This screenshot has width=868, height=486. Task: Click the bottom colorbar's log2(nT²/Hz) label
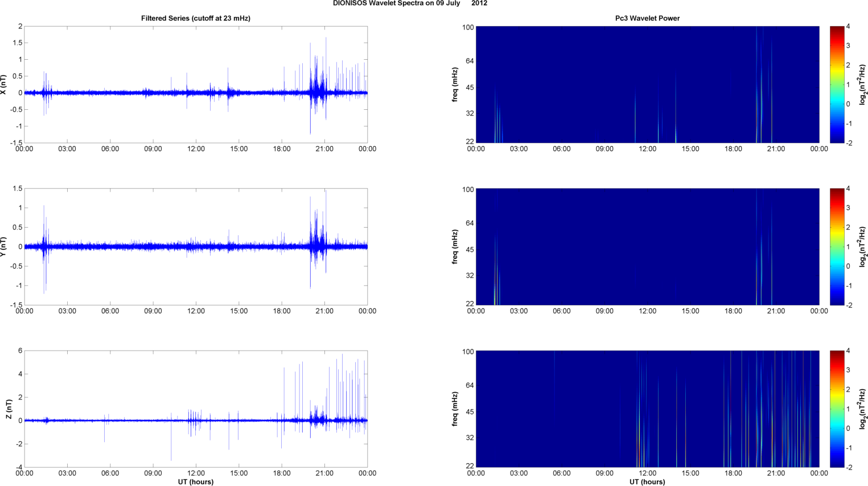pos(863,409)
